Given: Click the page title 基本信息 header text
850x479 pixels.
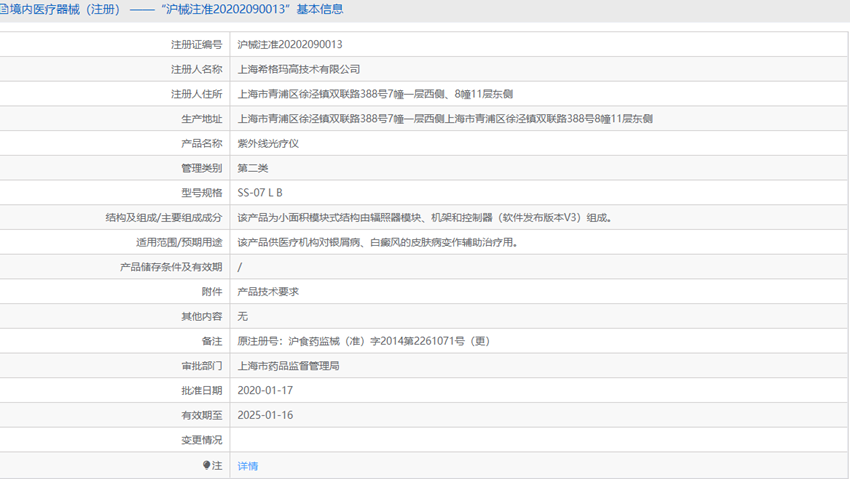Looking at the screenshot, I should tap(320, 9).
